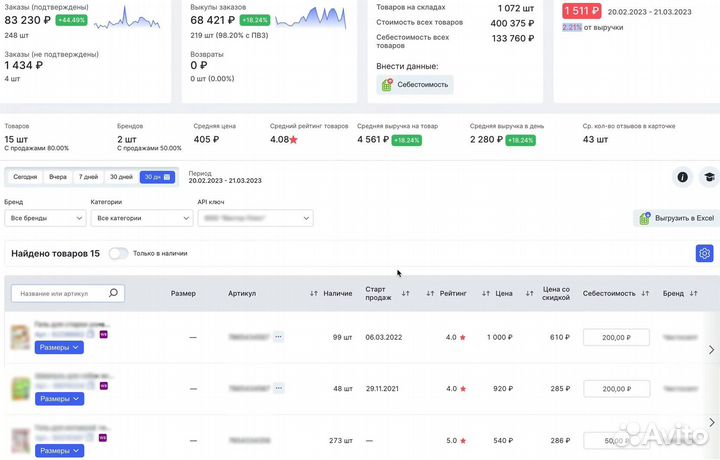Open the graduation cap tutorial icon
Screen dimensions: 720x460
coord(708,177)
